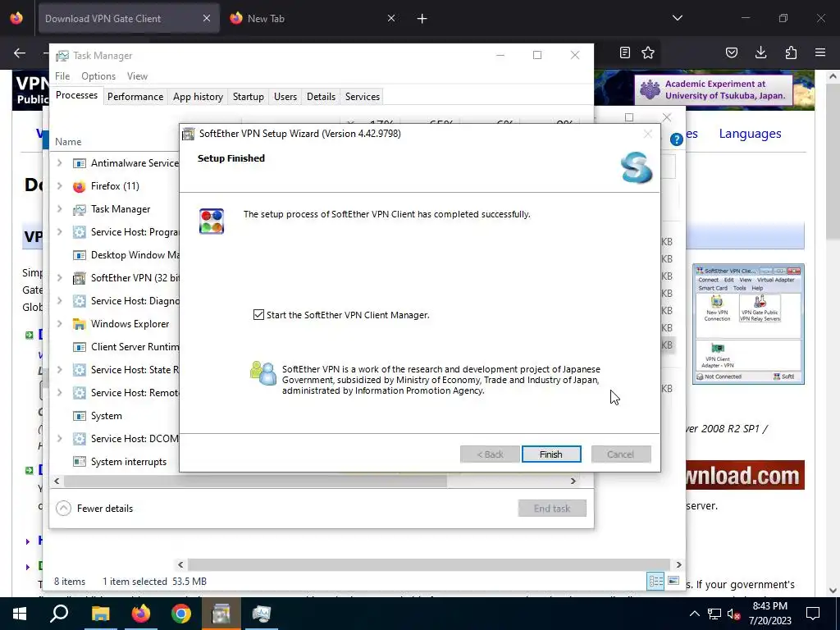The image size is (840, 630).
Task: Open Chrome from the taskbar
Action: (x=181, y=614)
